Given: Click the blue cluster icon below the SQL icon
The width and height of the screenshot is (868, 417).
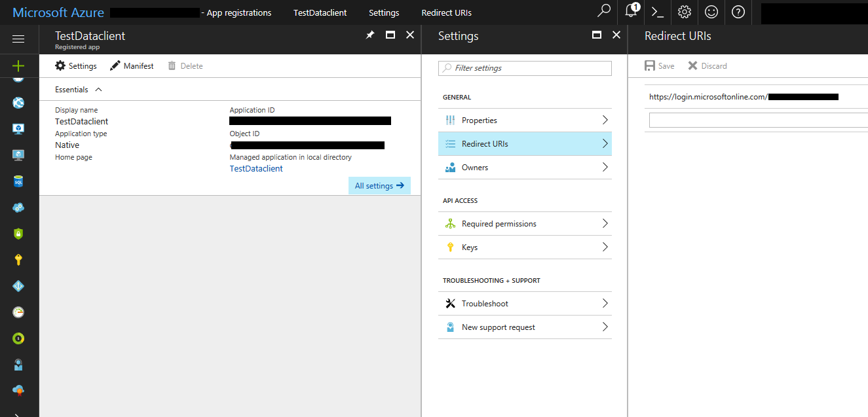Looking at the screenshot, I should click(18, 208).
